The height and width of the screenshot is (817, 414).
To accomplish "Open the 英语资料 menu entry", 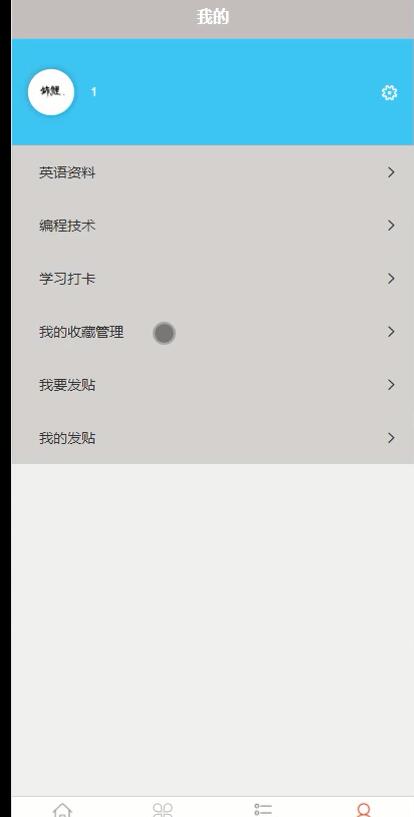I will click(212, 172).
